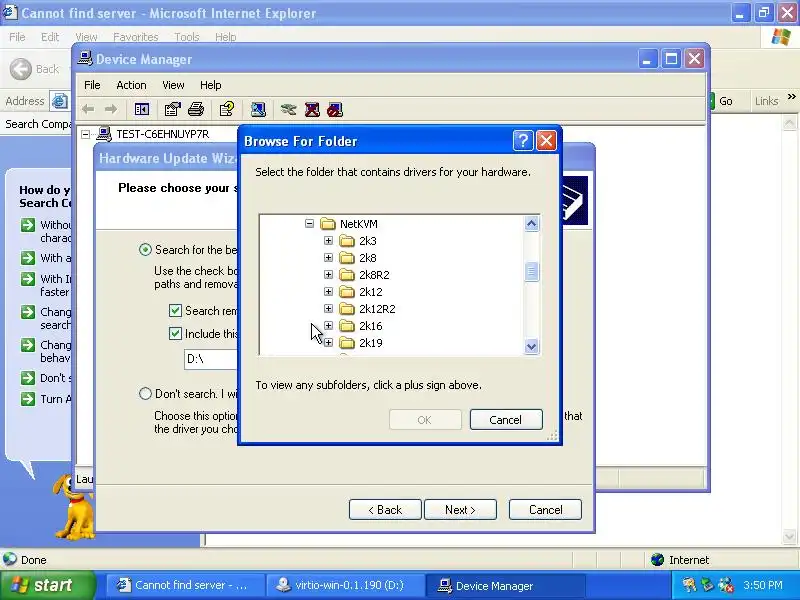Click the Print toolbar icon
Screen dimensions: 800x600
tap(196, 109)
